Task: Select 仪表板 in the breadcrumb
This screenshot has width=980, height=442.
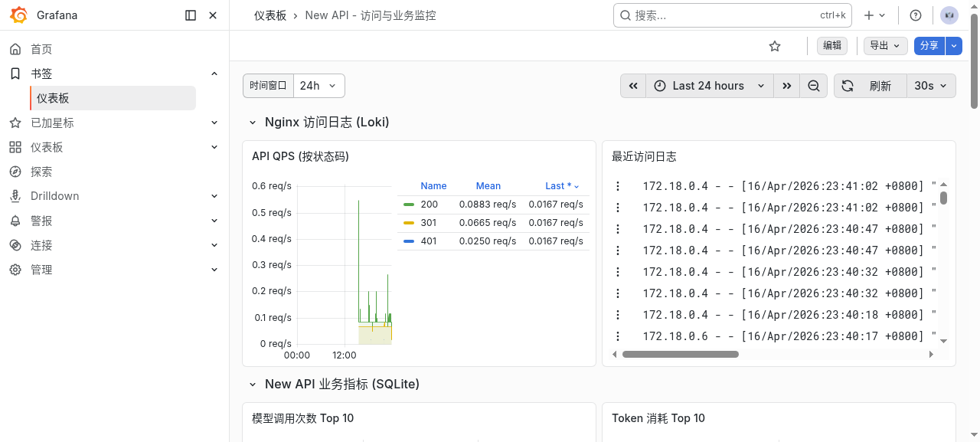Action: click(x=271, y=15)
